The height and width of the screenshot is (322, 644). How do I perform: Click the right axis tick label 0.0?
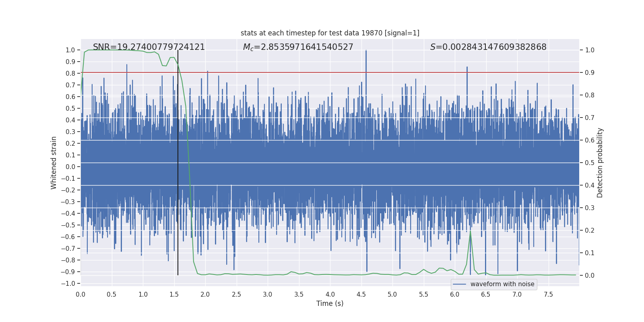tap(590, 276)
